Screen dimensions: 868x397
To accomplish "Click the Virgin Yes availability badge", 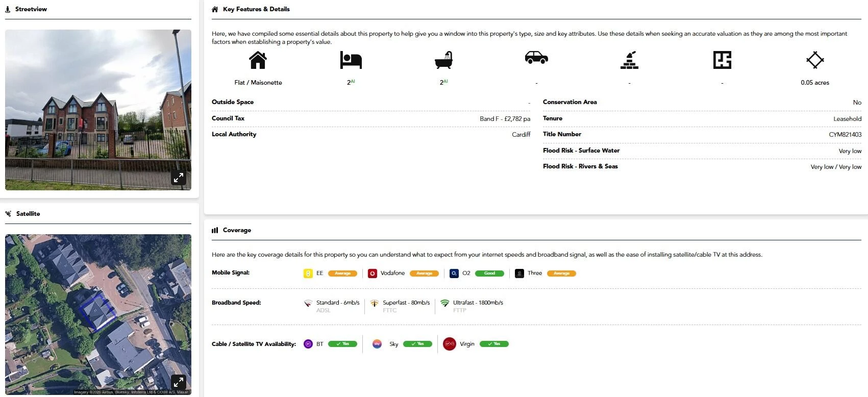I will [x=494, y=344].
